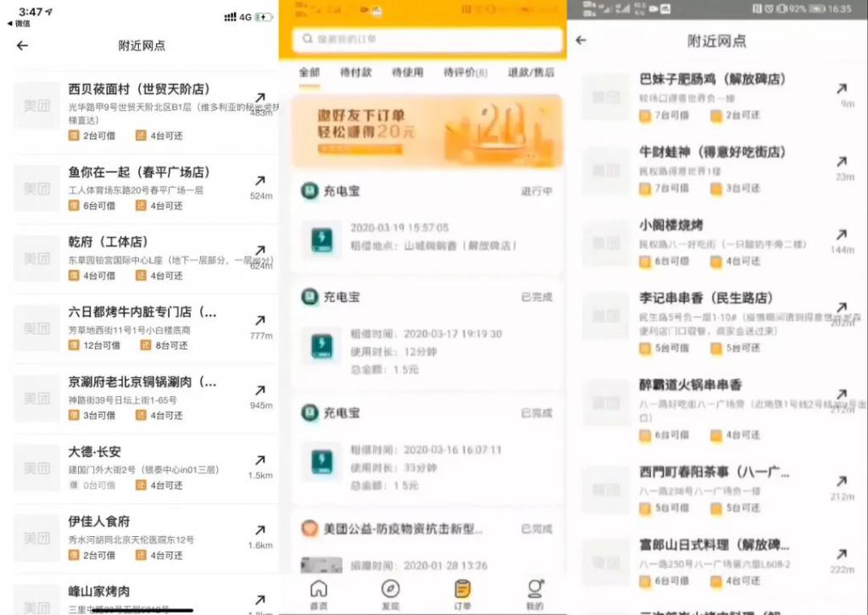Open directions arrow for 小阁楼烧烤
The width and height of the screenshot is (868, 615).
841,235
